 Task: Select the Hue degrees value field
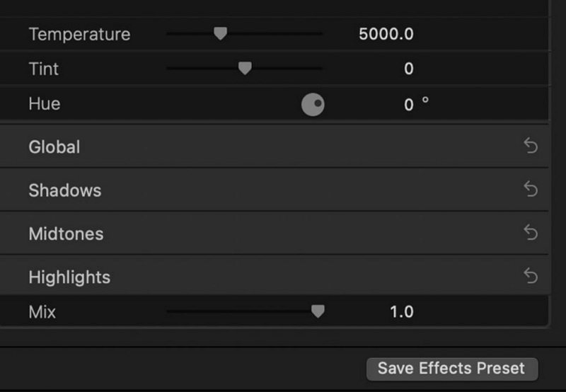pyautogui.click(x=408, y=105)
